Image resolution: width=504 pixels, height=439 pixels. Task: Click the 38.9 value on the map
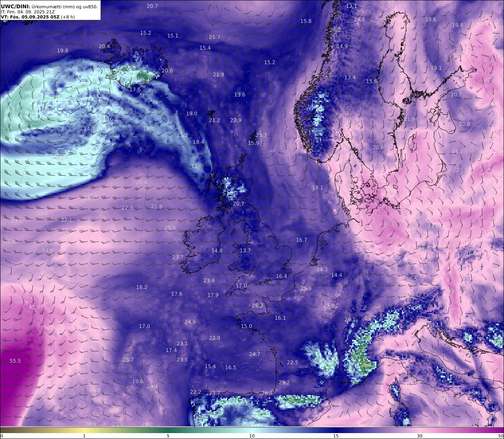point(475,221)
